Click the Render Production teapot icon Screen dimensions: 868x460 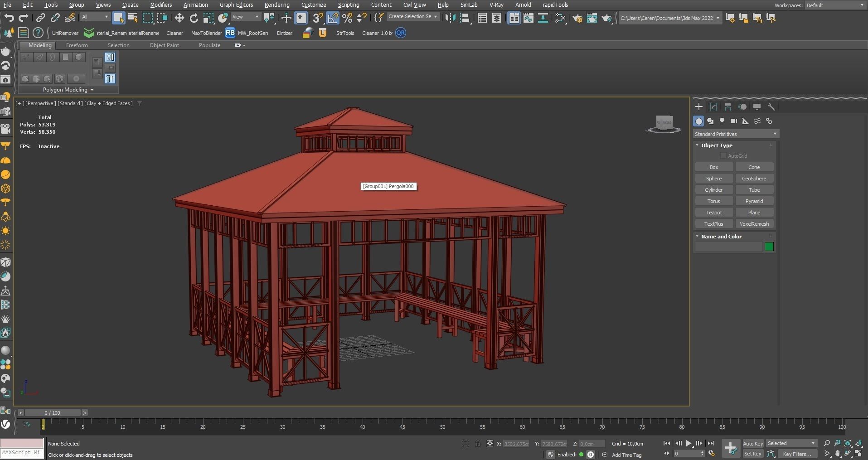tap(606, 18)
